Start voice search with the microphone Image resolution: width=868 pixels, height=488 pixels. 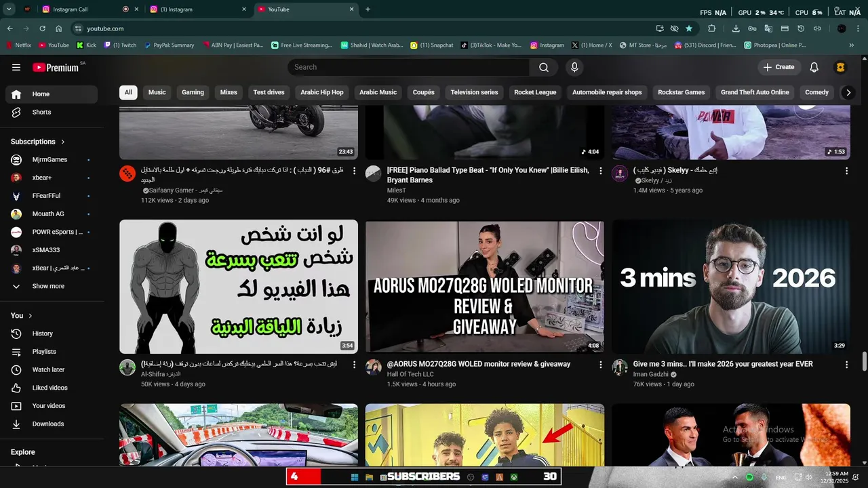(574, 67)
